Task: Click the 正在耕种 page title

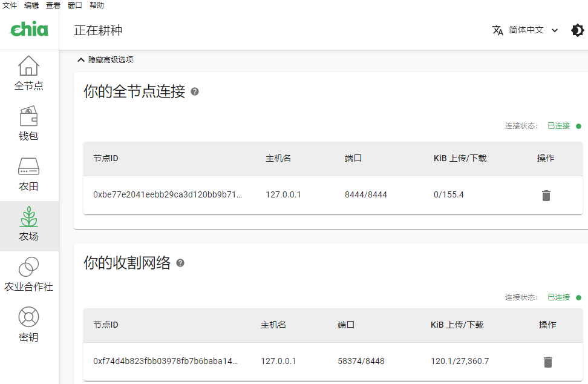Action: tap(98, 30)
